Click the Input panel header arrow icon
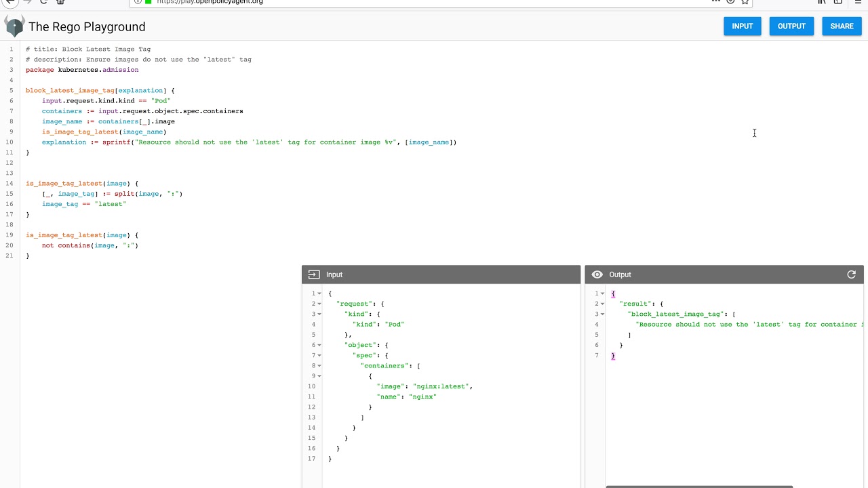This screenshot has width=868, height=488. (313, 274)
